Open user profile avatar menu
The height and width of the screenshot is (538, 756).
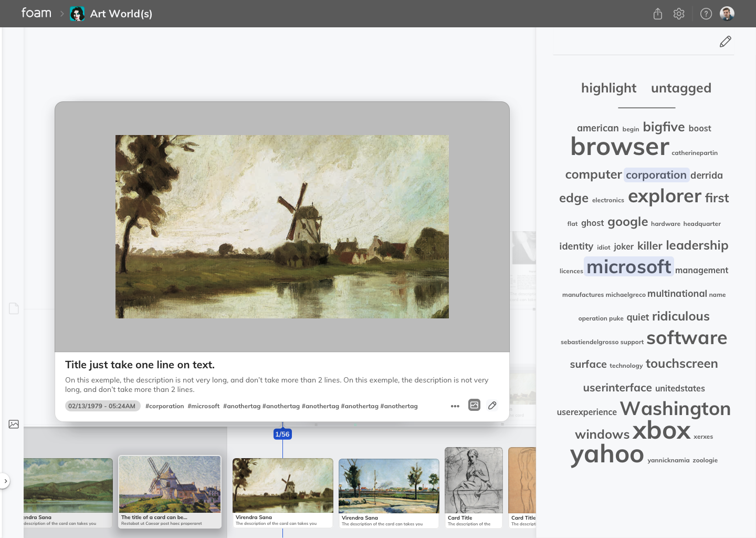(x=727, y=14)
